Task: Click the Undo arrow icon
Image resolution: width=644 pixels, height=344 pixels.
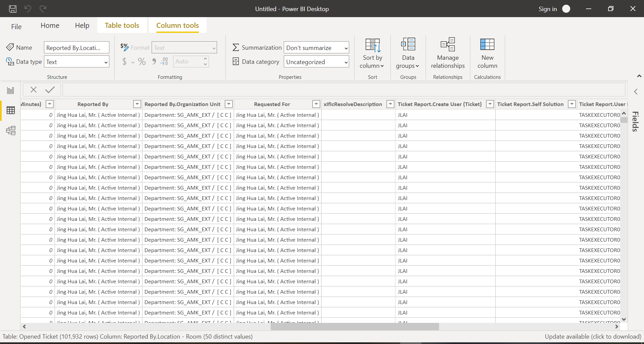Action: coord(28,9)
